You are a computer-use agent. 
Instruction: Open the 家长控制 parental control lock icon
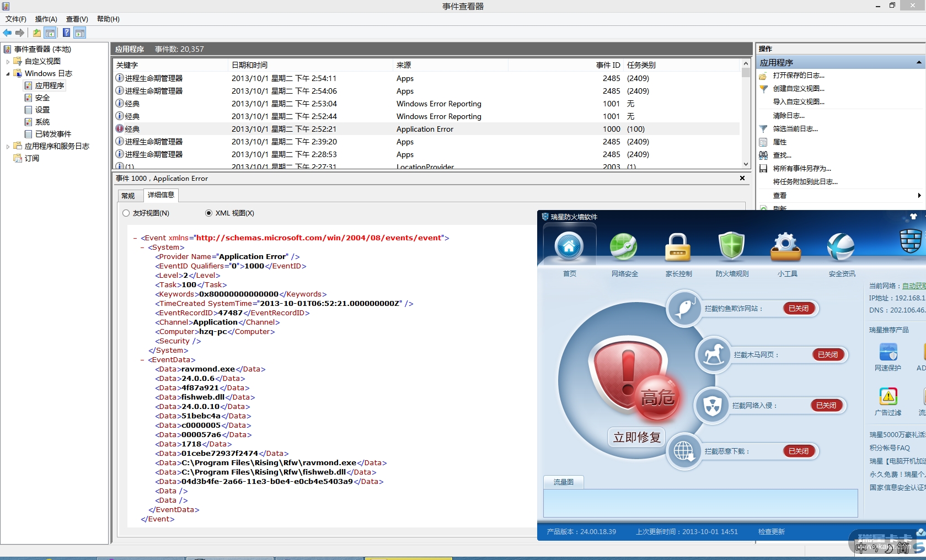(678, 247)
